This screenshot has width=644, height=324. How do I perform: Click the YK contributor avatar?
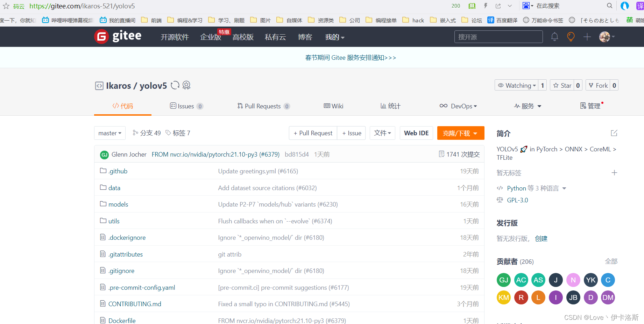tap(591, 280)
